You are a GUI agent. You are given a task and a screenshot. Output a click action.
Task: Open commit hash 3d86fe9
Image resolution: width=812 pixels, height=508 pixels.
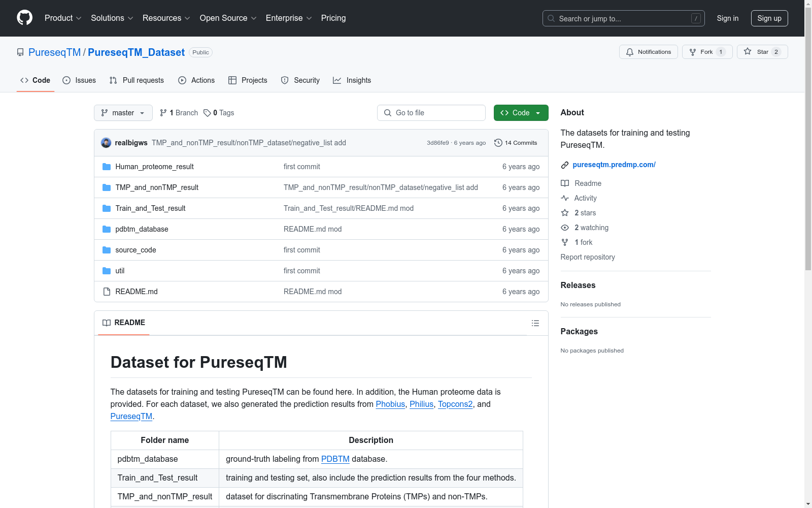click(x=437, y=143)
